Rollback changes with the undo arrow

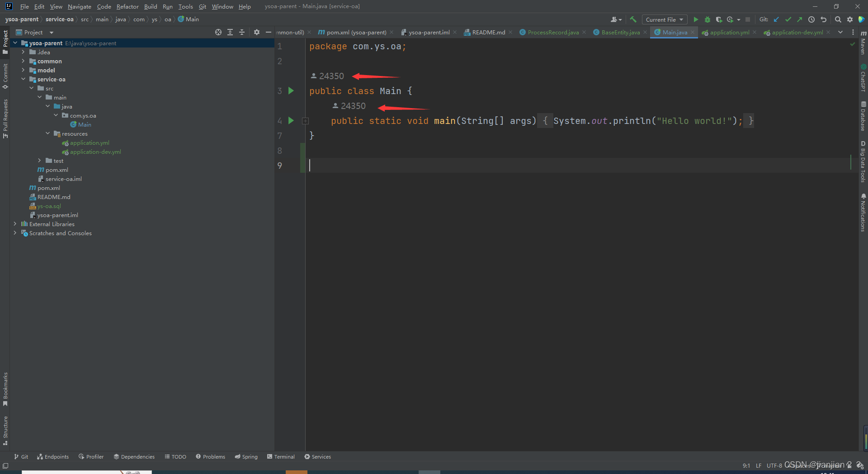click(823, 19)
